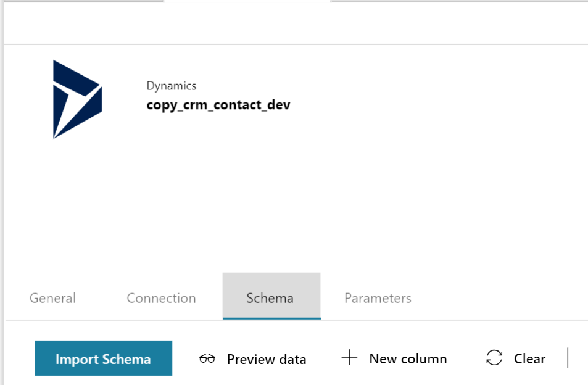Image resolution: width=588 pixels, height=385 pixels.
Task: Click the vertical separator right of Clear
Action: point(567,358)
